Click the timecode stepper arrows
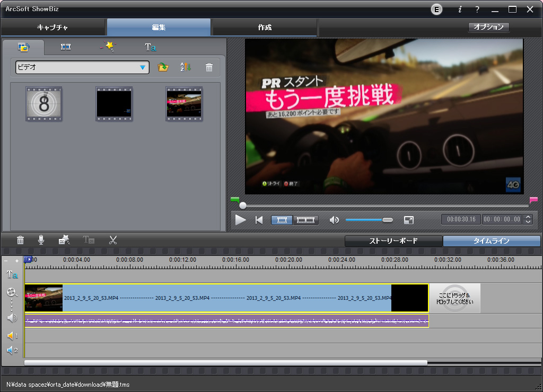This screenshot has width=543, height=392. coord(527,219)
